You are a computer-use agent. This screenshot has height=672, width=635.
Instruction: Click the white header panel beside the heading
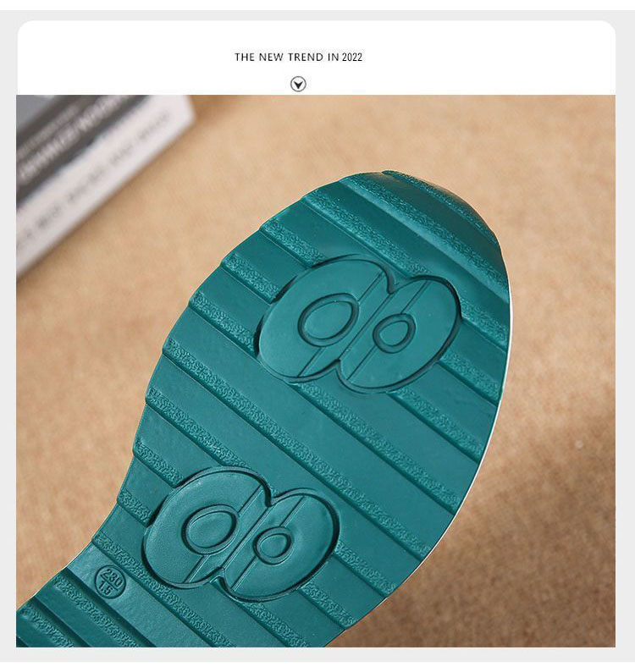pyautogui.click(x=489, y=58)
